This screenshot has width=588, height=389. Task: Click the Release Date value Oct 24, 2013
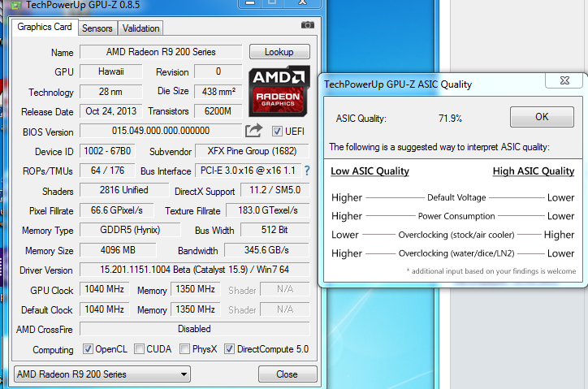[111, 111]
